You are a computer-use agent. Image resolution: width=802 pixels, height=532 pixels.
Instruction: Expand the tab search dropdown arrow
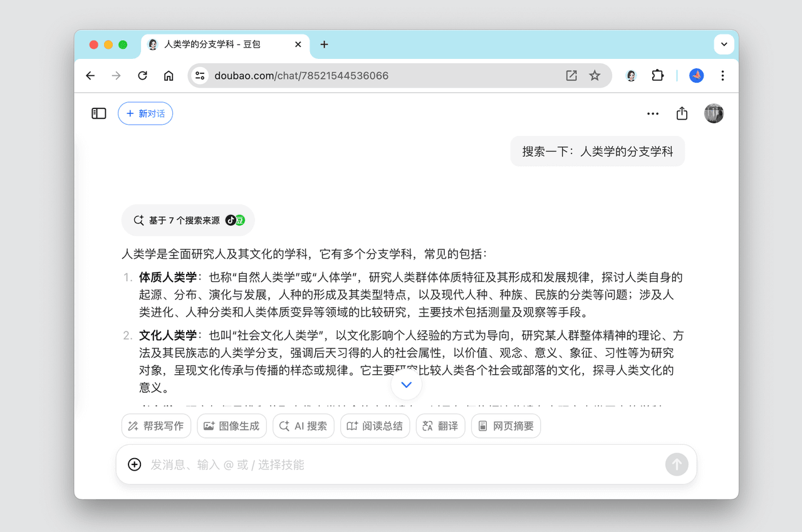point(724,44)
